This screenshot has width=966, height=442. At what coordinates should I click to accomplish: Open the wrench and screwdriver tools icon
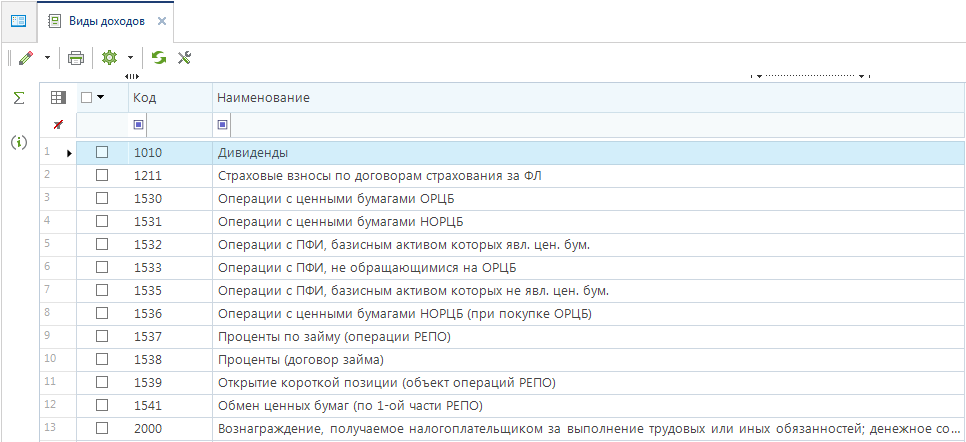point(184,58)
